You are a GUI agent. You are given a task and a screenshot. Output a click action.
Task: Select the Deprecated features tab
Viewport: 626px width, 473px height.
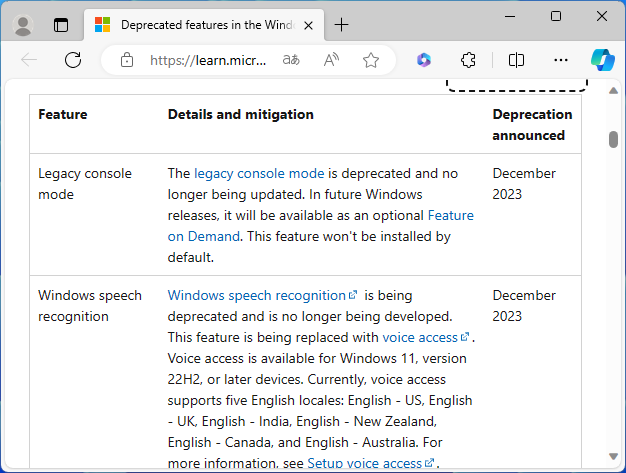point(200,24)
